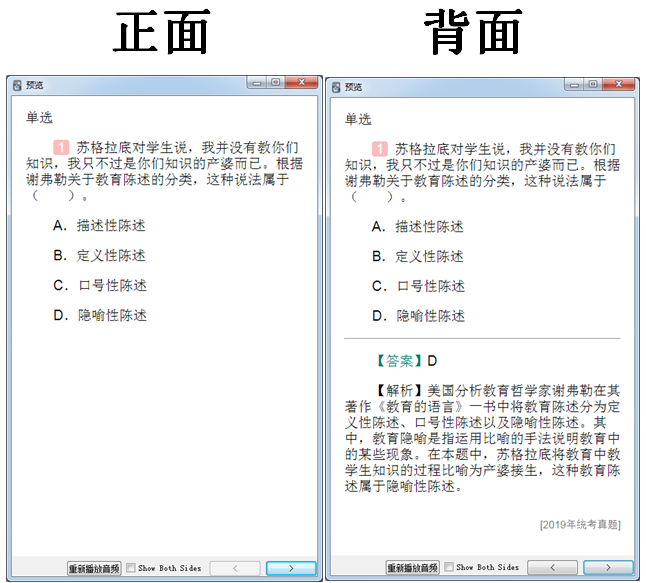Select option D 隐喻性陈述 in left window
646x583 pixels.
100,315
